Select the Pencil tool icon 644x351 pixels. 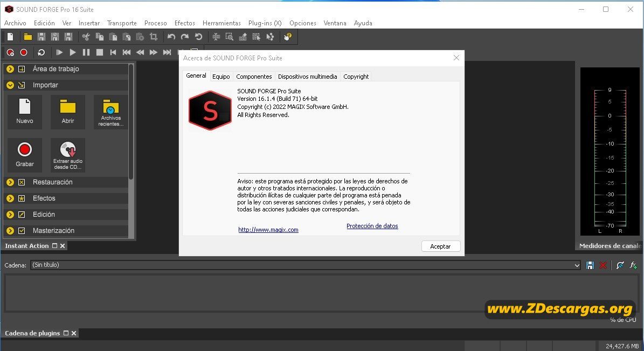(243, 37)
